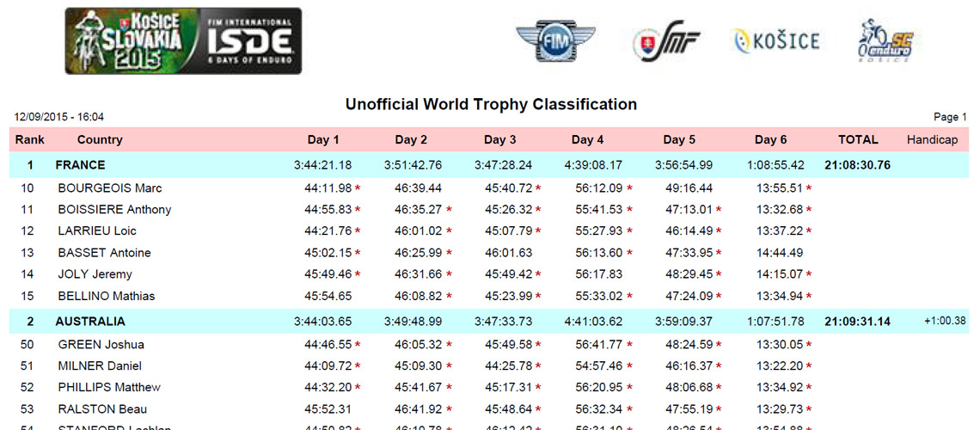Click the Day 4 column header

point(588,139)
